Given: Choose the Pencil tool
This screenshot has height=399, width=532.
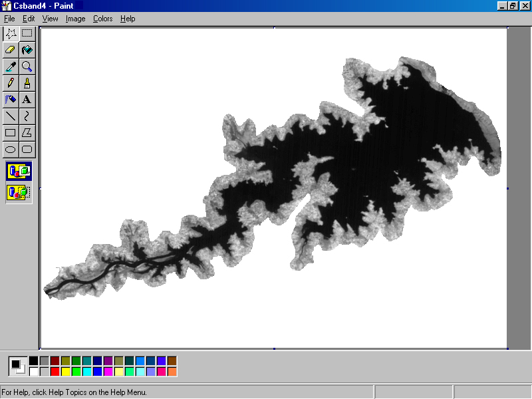Looking at the screenshot, I should 11,83.
